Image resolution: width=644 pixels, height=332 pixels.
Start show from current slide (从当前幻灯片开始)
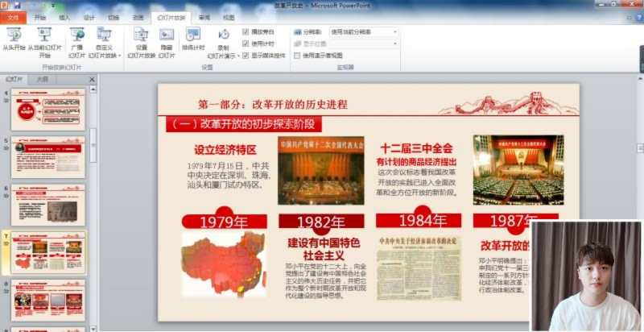pos(44,43)
